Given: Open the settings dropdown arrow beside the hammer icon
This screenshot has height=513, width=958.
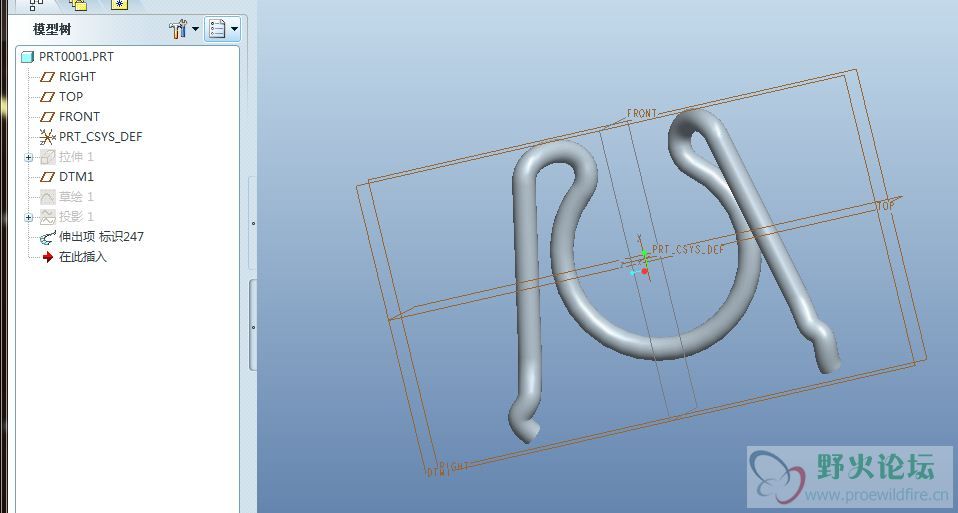Looking at the screenshot, I should (x=196, y=29).
